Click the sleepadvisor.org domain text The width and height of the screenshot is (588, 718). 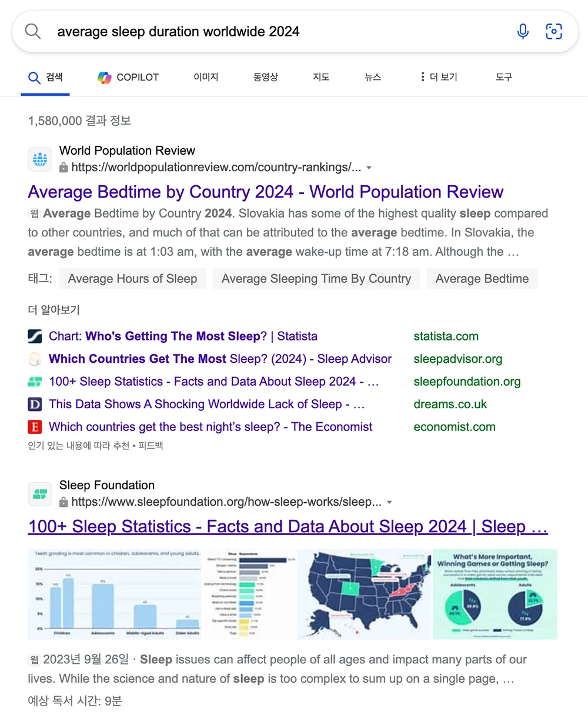[x=458, y=359]
